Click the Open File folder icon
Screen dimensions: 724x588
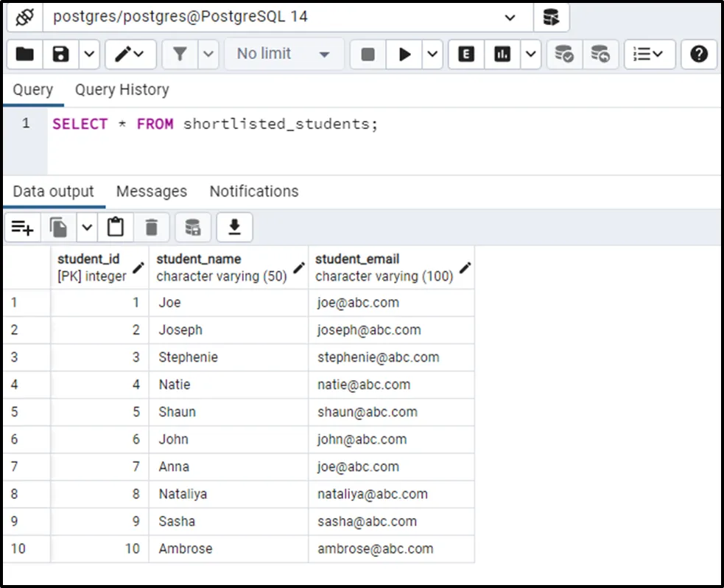click(24, 54)
